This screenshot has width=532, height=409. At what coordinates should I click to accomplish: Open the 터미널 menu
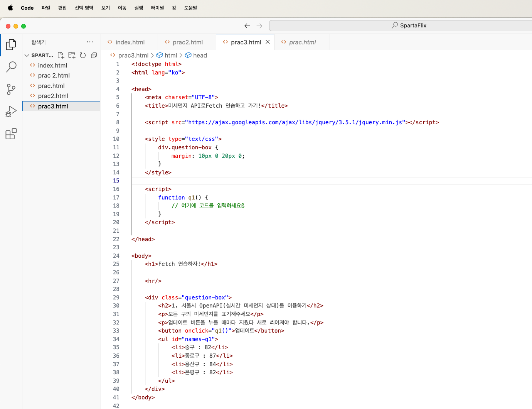157,8
